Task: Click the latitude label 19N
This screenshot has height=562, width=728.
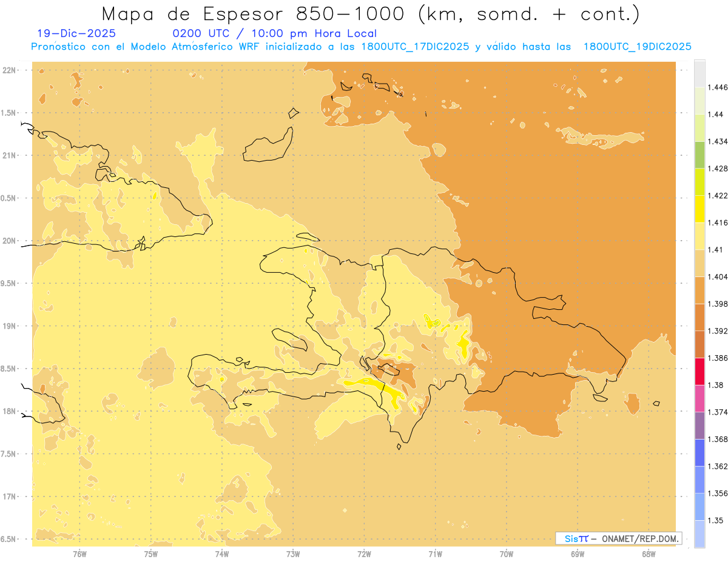Action: (x=9, y=326)
